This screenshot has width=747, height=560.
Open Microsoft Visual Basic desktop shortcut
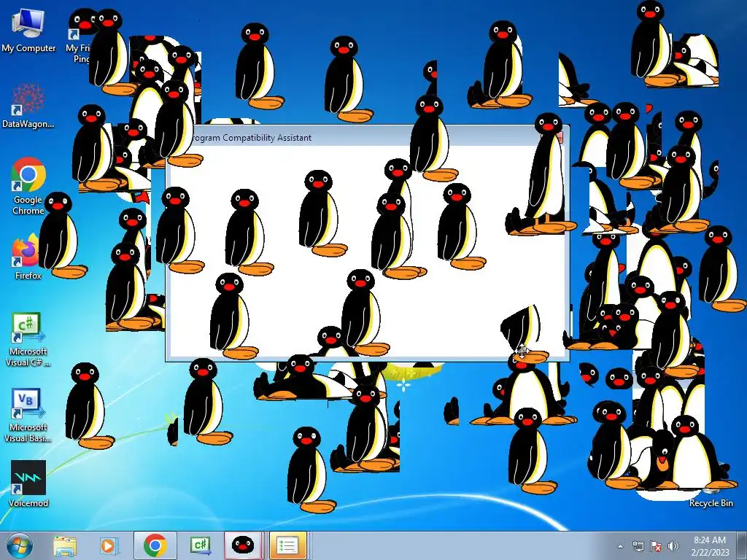pyautogui.click(x=28, y=416)
